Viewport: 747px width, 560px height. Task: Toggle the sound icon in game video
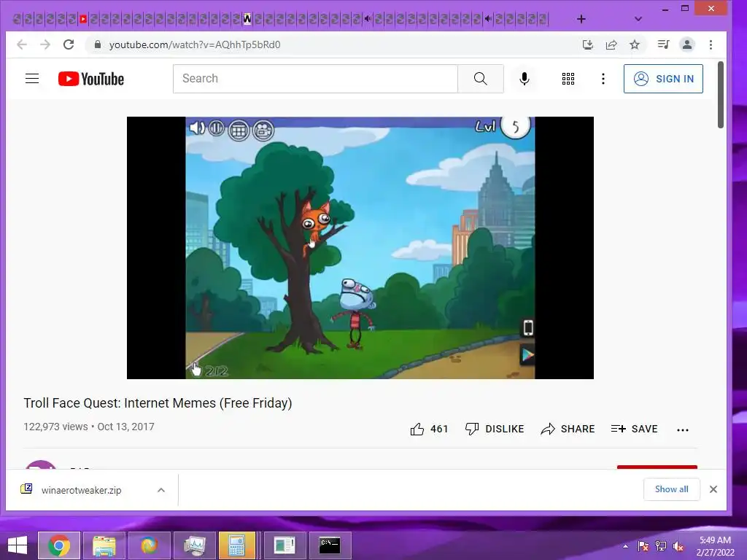coord(197,128)
